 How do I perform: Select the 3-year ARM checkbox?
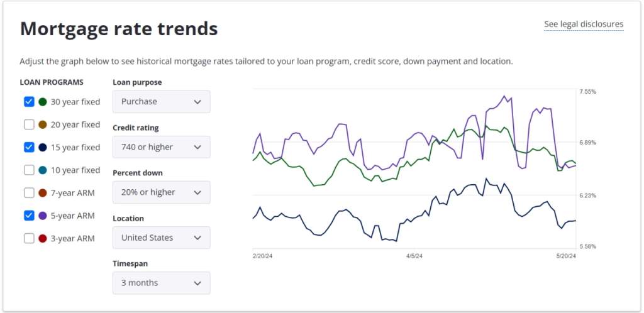[29, 238]
